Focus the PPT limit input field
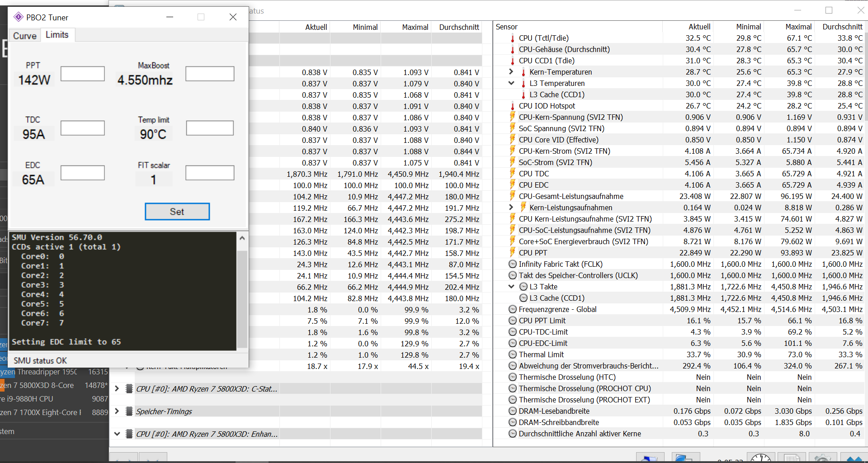This screenshot has width=868, height=463. point(83,74)
